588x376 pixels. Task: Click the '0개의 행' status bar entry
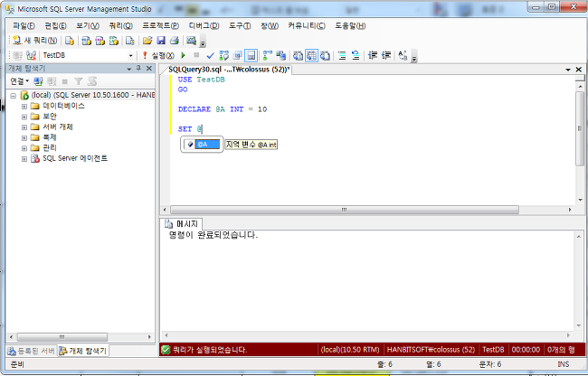561,350
